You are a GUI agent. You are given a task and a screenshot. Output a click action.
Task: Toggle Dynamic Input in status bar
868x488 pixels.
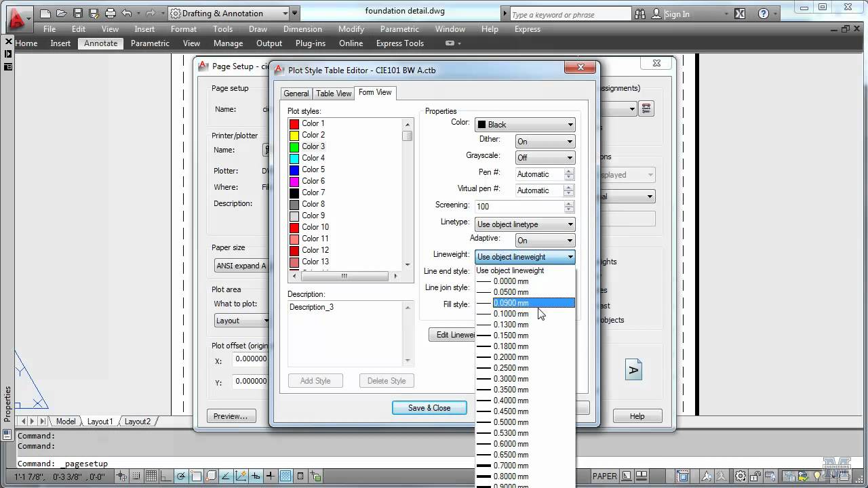click(256, 476)
